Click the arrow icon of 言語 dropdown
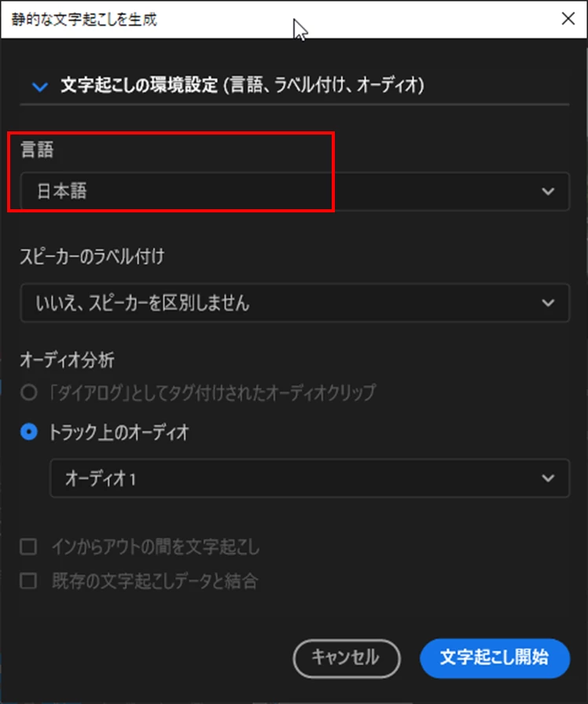This screenshot has height=704, width=588. (548, 191)
